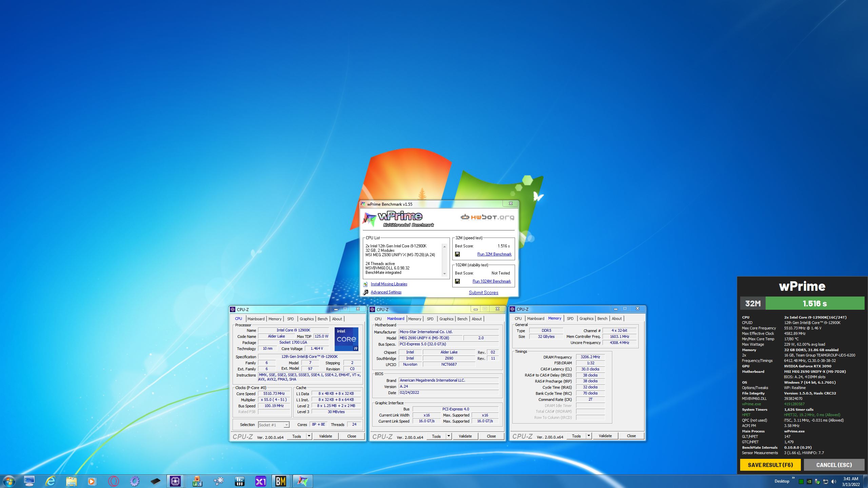
Task: Open Tools dropdown arrow in Mainboard window
Action: point(449,436)
